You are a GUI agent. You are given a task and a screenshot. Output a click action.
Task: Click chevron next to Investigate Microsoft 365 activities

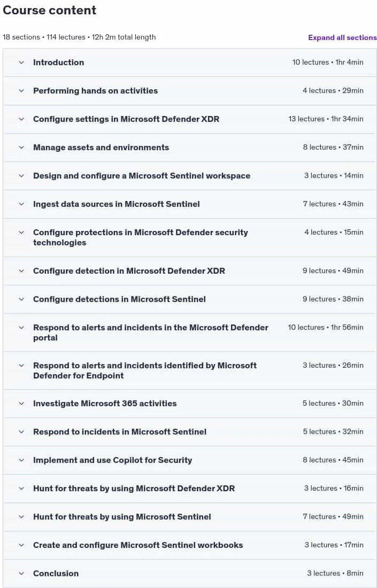(x=21, y=404)
